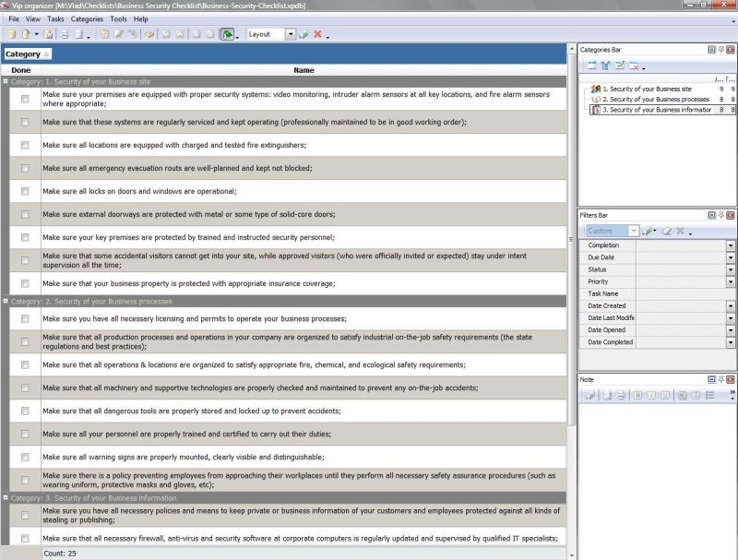The image size is (738, 560).
Task: Click the eraser clear filter icon
Action: 666,231
